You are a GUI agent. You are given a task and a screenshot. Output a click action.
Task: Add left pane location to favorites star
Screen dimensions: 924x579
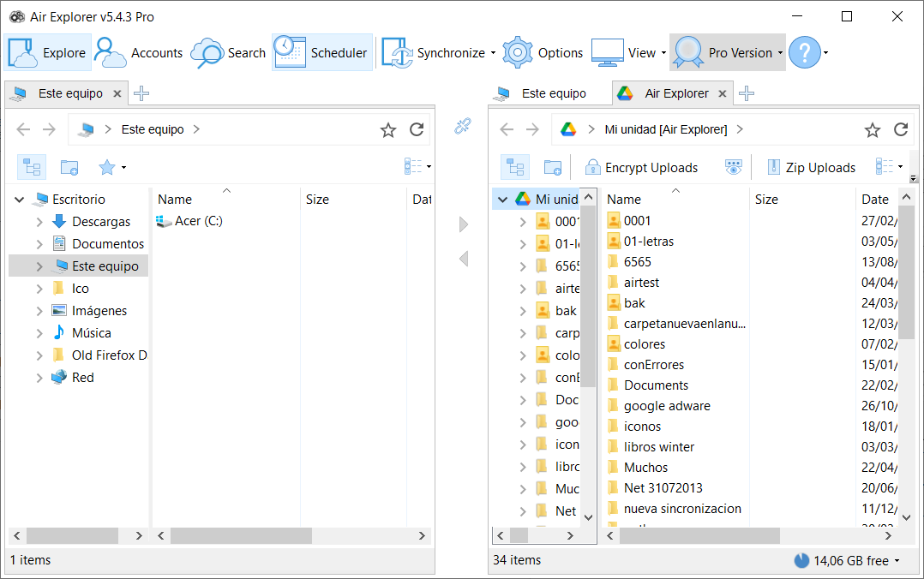tap(387, 129)
